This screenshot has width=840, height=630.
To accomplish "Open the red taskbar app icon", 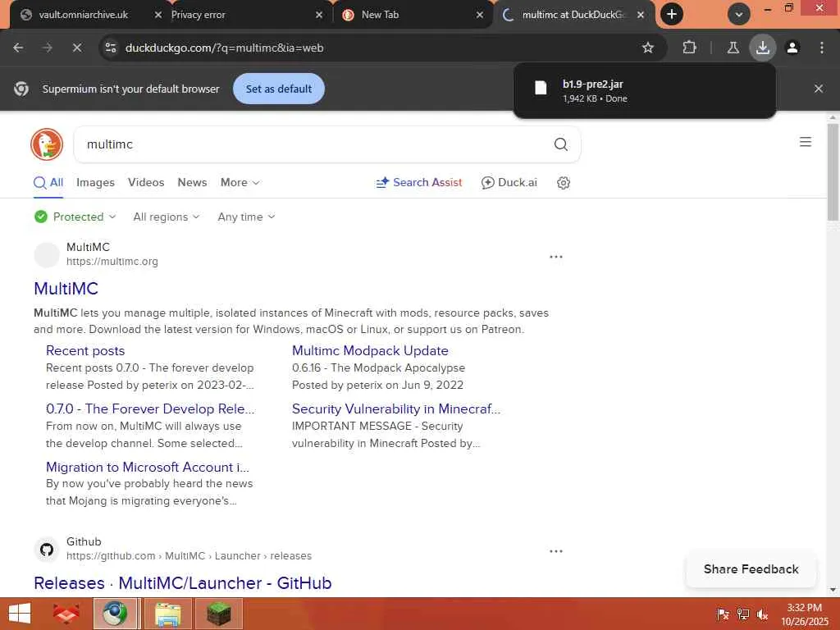I will pyautogui.click(x=66, y=614).
